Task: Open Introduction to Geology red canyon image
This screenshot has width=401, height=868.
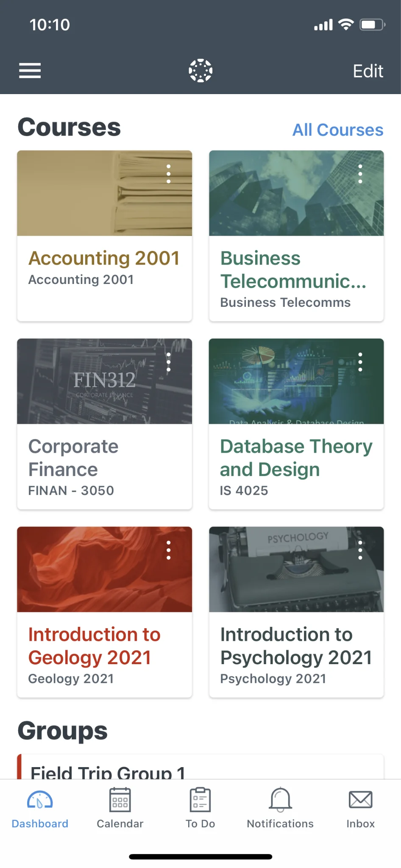Action: pos(104,569)
